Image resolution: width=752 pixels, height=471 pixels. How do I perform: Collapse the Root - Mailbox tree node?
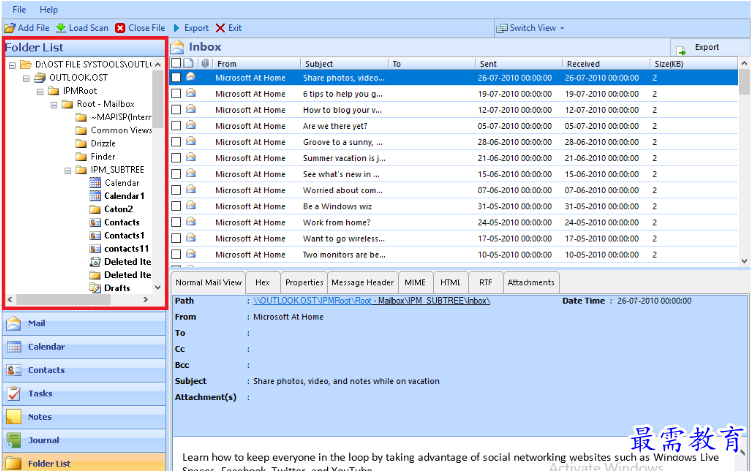pos(54,105)
